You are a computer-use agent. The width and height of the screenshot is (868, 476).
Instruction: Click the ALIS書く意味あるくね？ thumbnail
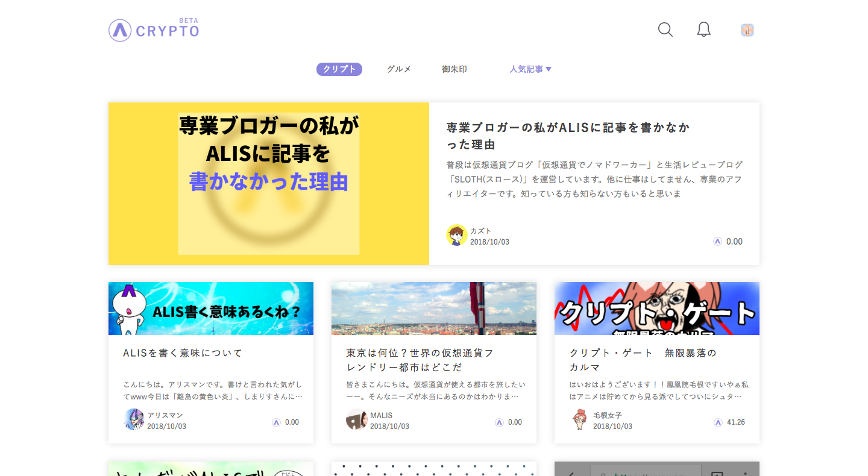(211, 308)
